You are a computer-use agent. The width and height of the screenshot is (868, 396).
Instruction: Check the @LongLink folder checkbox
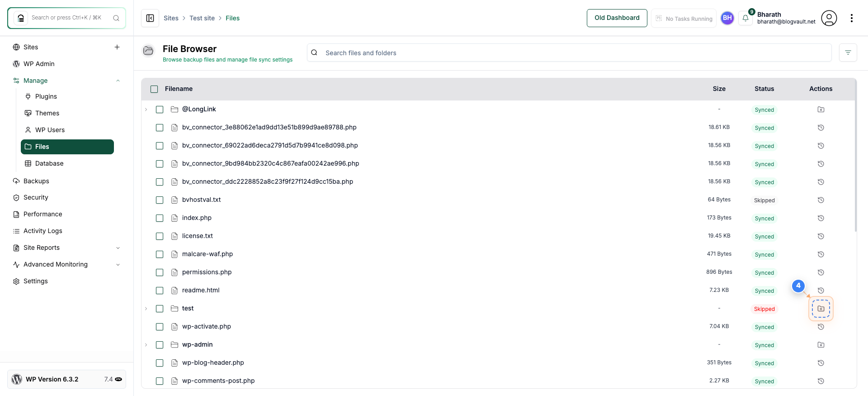pyautogui.click(x=160, y=110)
